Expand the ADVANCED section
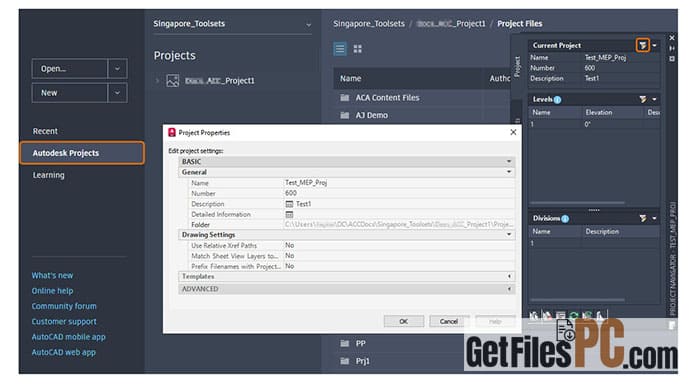 tap(508, 289)
